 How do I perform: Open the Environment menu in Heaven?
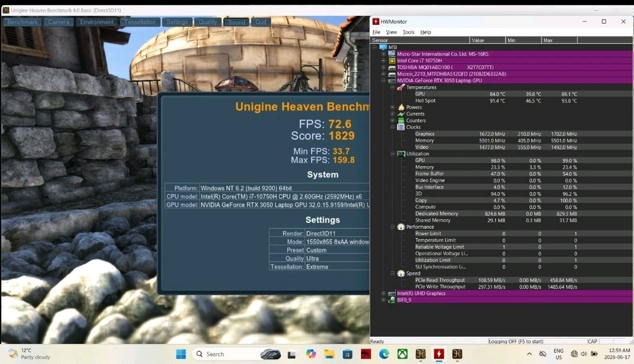97,22
